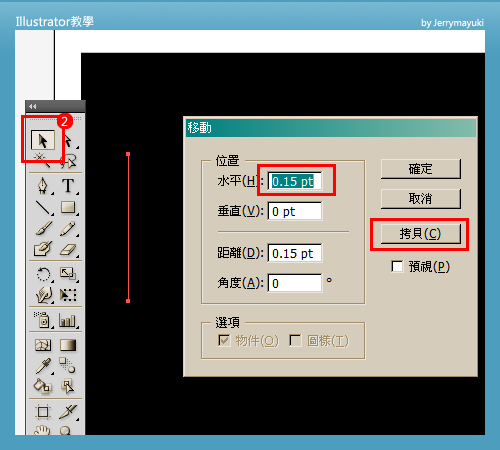The height and width of the screenshot is (450, 500).
Task: Toggle the 圖樣(T) checkbox
Action: [x=295, y=340]
